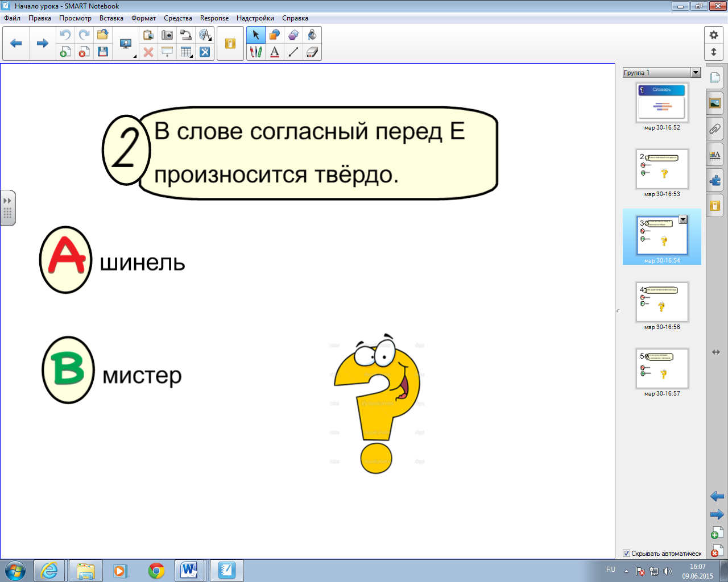Image resolution: width=728 pixels, height=582 pixels.
Task: Open the Regular Polygons tool
Action: [x=293, y=35]
